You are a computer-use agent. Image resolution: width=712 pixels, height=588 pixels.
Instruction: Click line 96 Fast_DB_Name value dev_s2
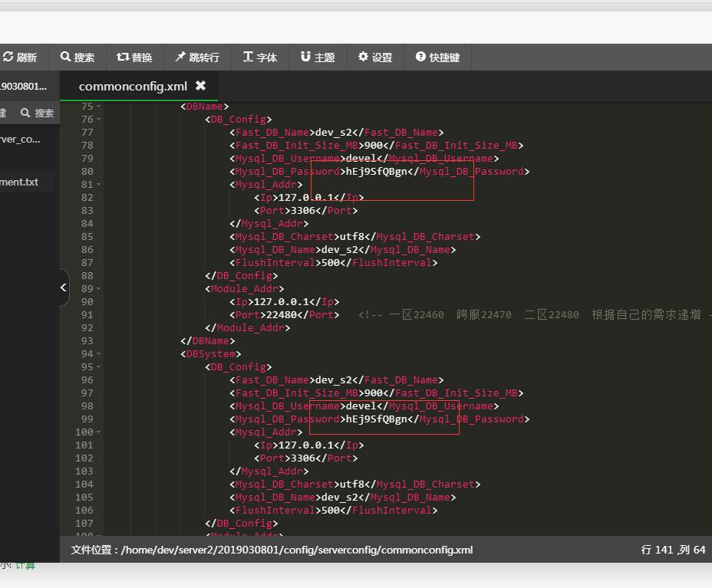click(334, 380)
